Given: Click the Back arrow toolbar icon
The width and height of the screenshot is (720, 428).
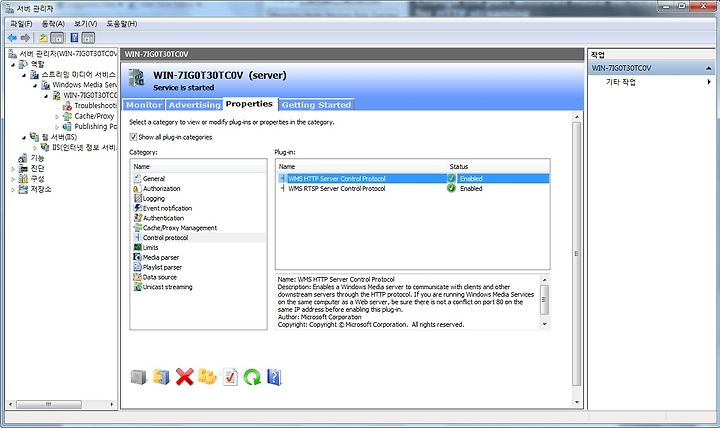Looking at the screenshot, I should tap(12, 38).
